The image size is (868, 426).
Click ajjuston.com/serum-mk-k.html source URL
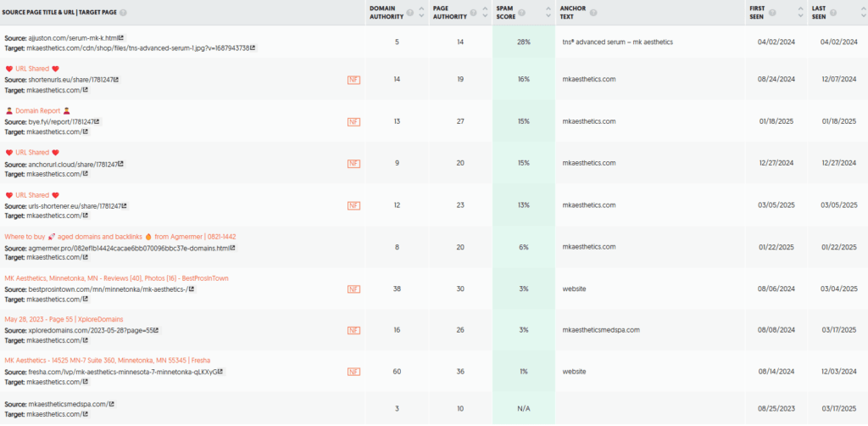point(74,38)
